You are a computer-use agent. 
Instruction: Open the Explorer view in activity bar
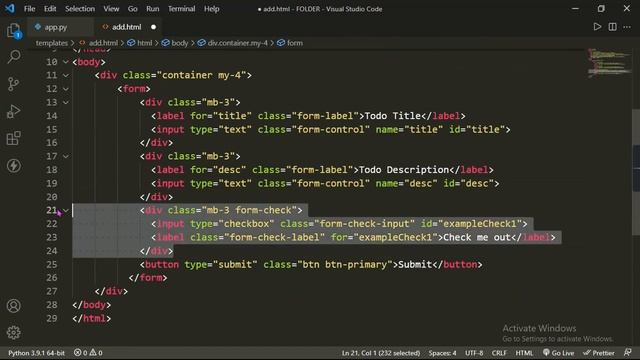pyautogui.click(x=13, y=30)
